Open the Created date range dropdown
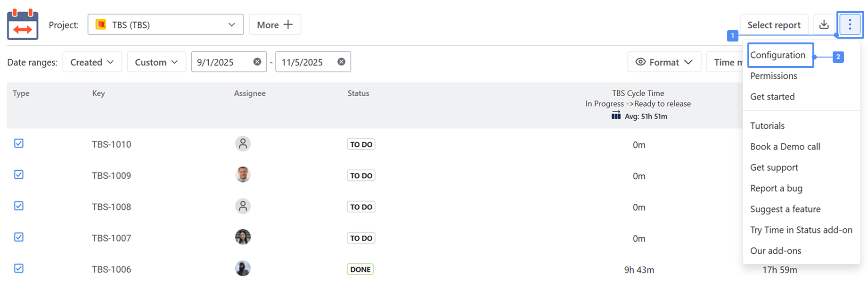This screenshot has width=868, height=283. (92, 62)
